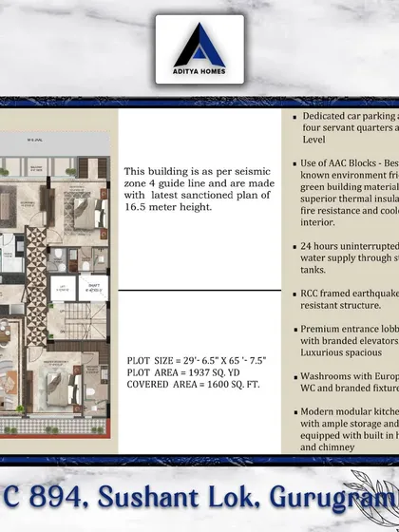This screenshot has height=532, width=399.
Task: Click the "Use of AAC Blocks" bullet point
Action: point(346,193)
